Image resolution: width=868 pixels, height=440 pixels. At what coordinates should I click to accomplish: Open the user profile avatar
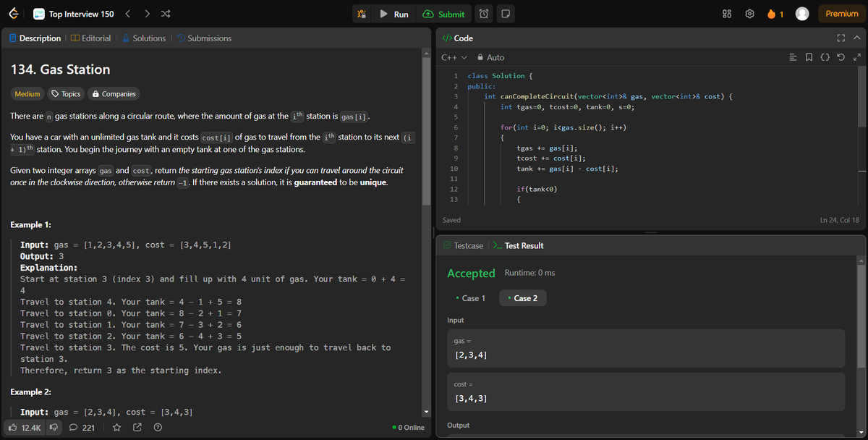pos(801,14)
